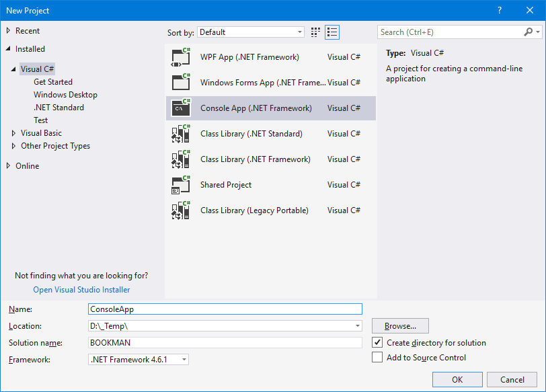Enable Add to Source Control checkbox

pos(377,358)
